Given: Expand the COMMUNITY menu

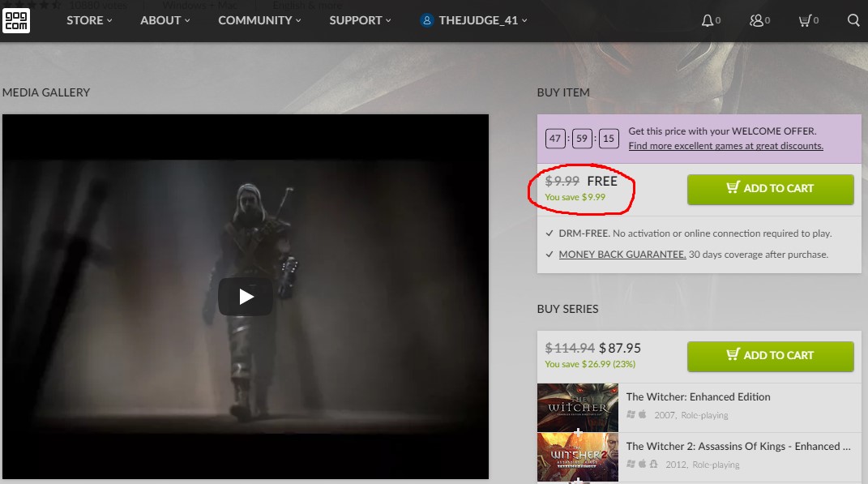Looking at the screenshot, I should [x=259, y=20].
